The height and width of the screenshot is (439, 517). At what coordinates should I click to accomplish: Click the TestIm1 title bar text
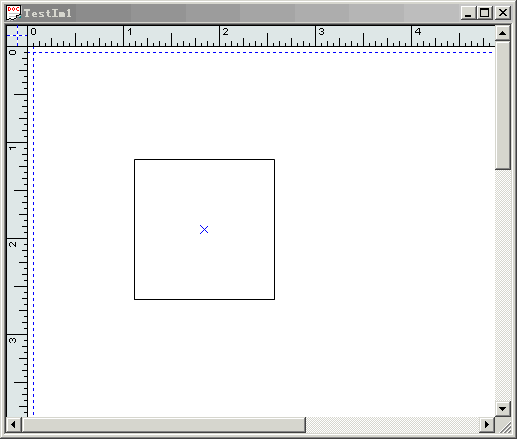pyautogui.click(x=48, y=13)
